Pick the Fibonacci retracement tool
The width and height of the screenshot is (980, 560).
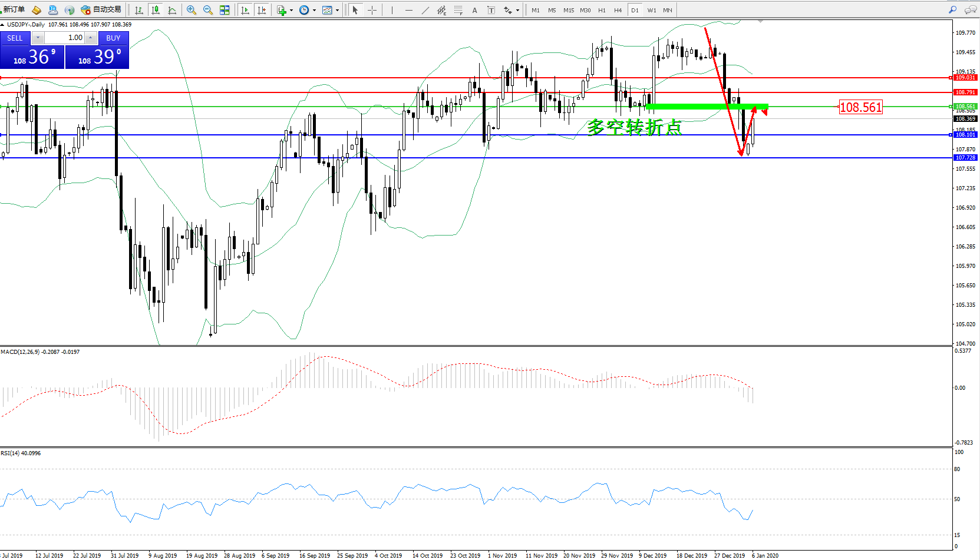[458, 10]
